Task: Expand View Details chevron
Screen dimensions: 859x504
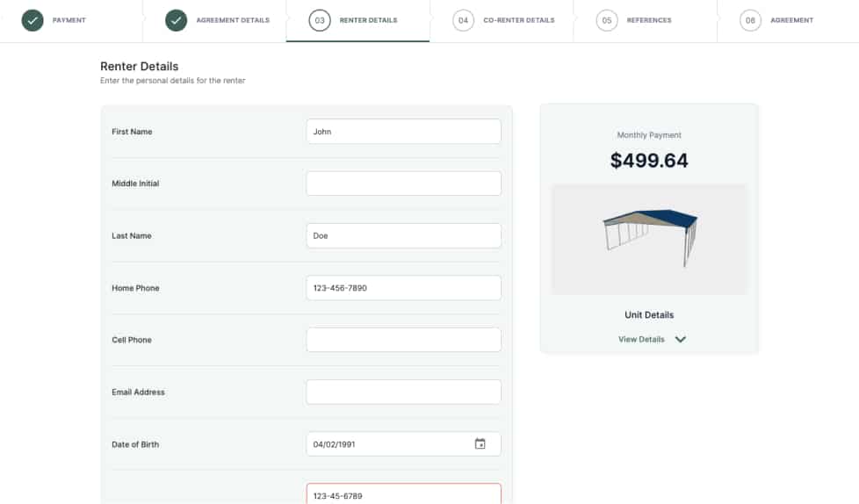Action: [681, 339]
